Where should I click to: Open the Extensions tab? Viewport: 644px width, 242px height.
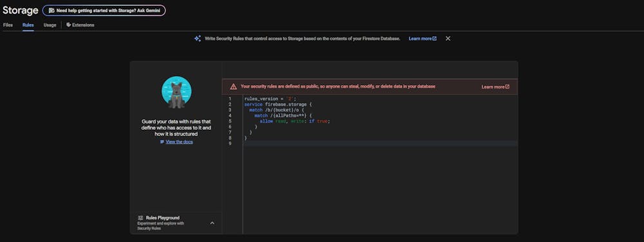(x=80, y=25)
